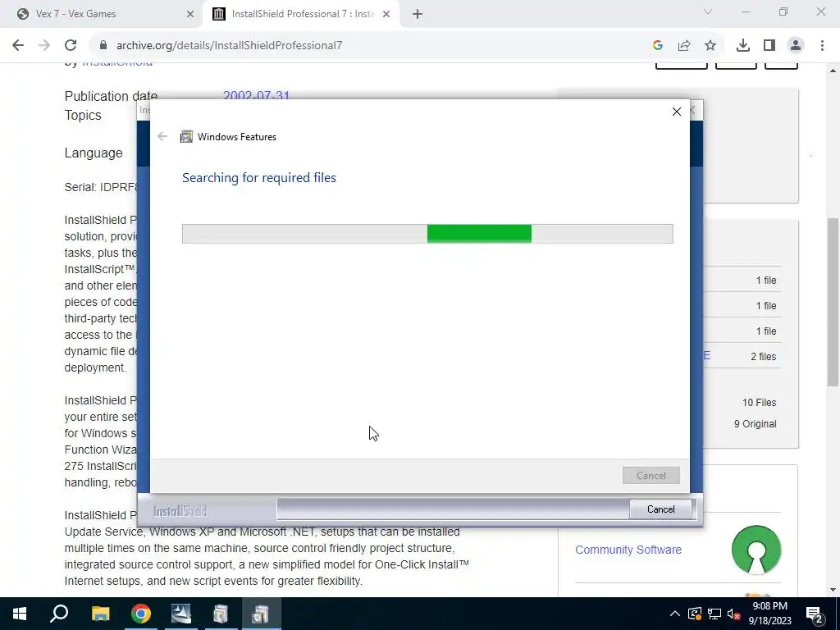Click the Google icon in address bar
The width and height of the screenshot is (840, 630).
point(658,46)
